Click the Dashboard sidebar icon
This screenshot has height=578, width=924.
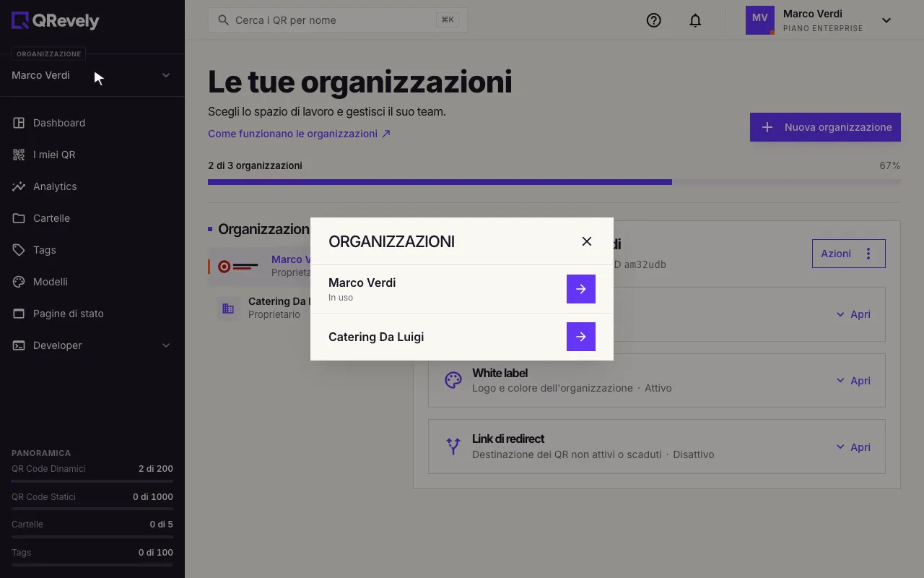(19, 123)
